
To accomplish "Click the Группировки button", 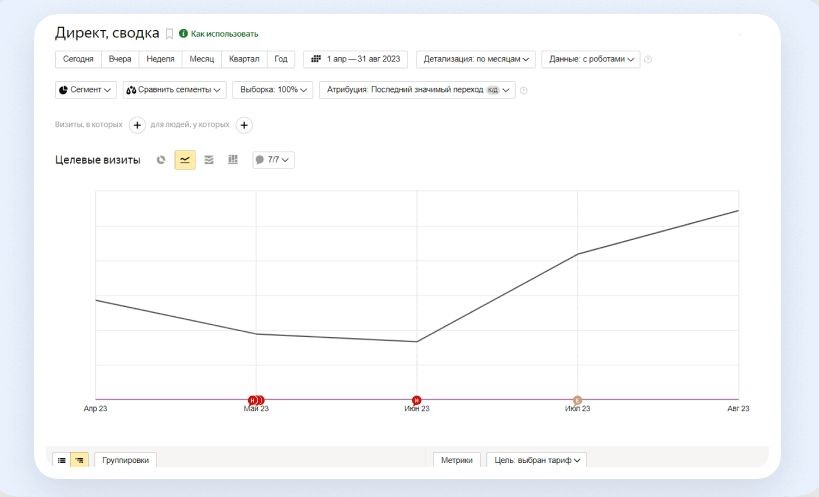I will pyautogui.click(x=125, y=460).
